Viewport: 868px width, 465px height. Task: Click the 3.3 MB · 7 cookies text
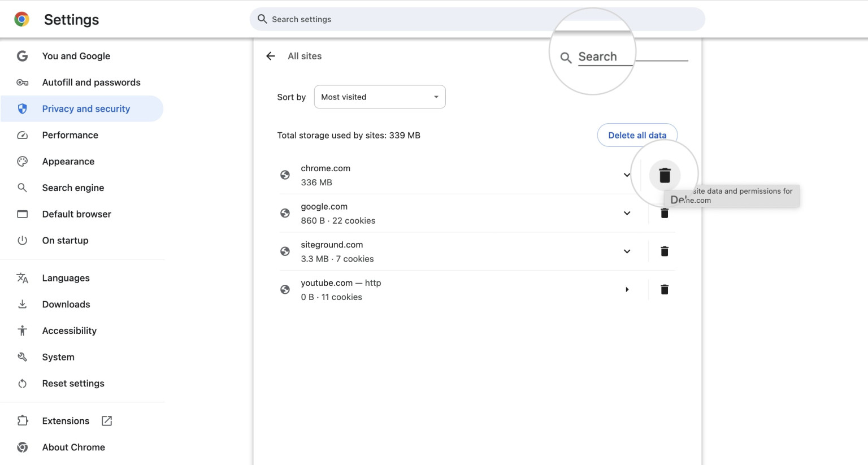pyautogui.click(x=337, y=259)
